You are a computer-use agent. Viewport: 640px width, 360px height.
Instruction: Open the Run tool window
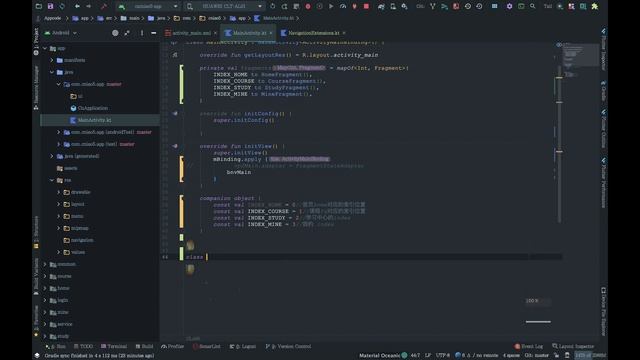coord(56,346)
